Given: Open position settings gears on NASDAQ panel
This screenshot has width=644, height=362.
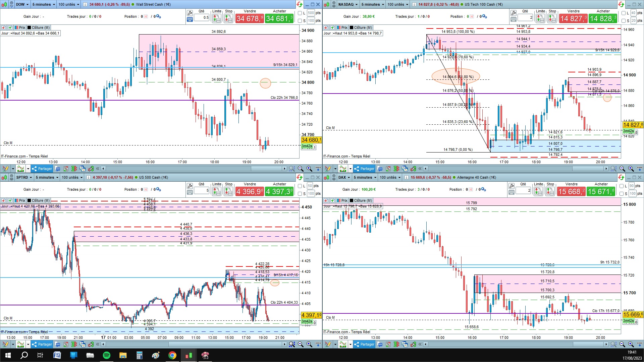Looking at the screenshot, I should click(x=484, y=16).
